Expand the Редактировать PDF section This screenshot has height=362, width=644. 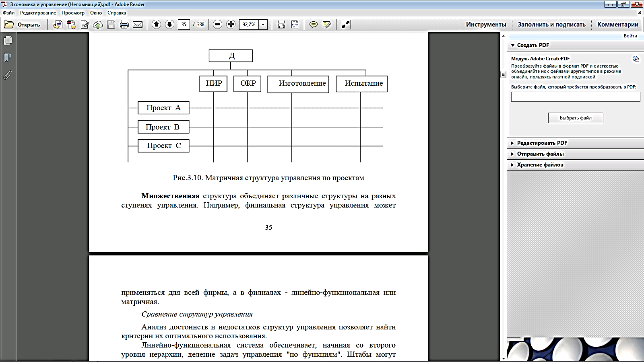542,143
